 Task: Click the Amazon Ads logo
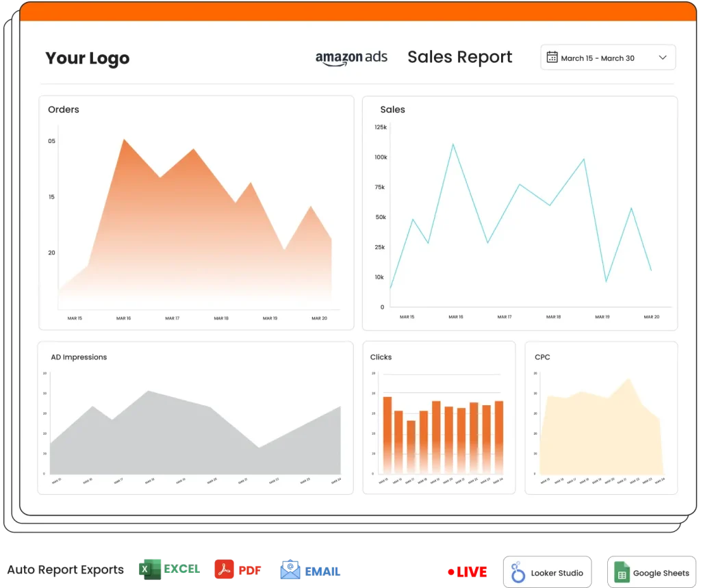[x=351, y=58]
